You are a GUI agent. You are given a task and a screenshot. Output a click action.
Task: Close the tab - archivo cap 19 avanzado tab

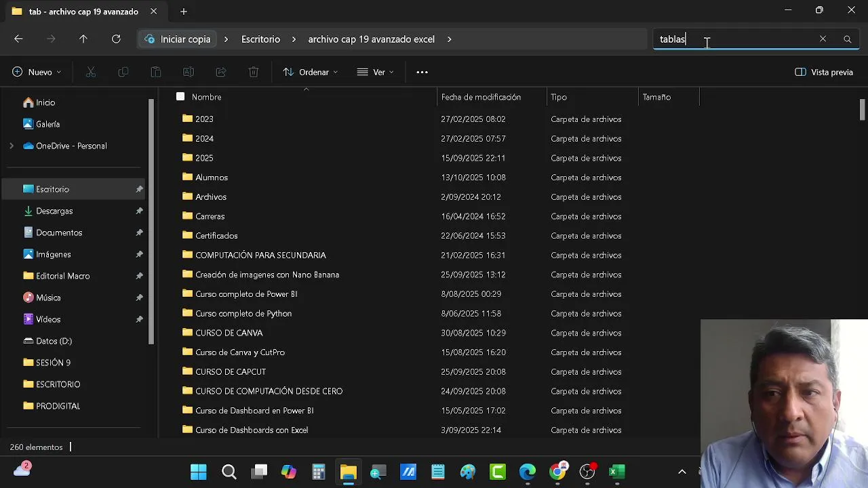pyautogui.click(x=154, y=12)
